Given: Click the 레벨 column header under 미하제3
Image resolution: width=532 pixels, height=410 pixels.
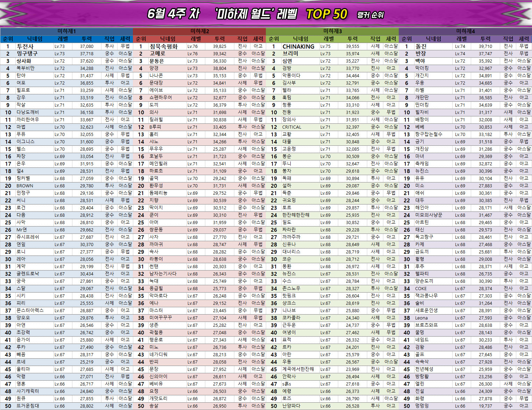Looking at the screenshot, I should 329,39.
